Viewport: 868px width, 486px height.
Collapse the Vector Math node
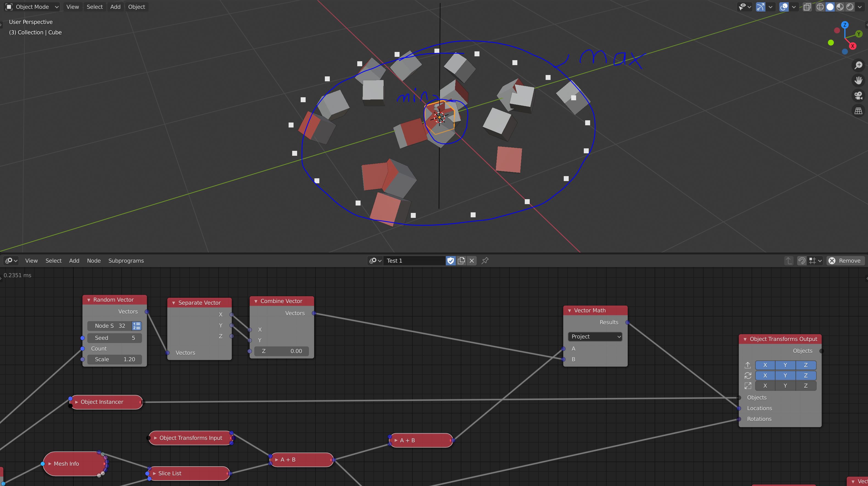[570, 310]
